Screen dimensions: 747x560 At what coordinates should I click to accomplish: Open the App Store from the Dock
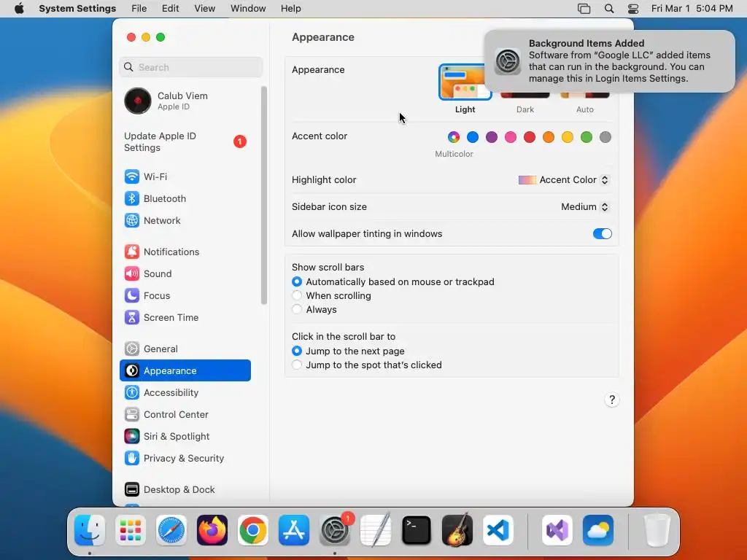[294, 530]
